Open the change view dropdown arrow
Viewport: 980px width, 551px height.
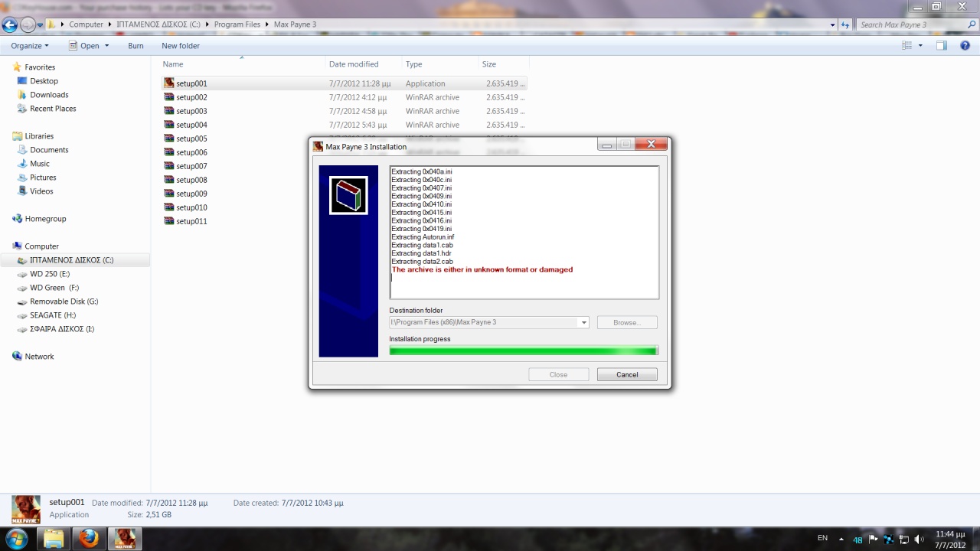click(920, 46)
